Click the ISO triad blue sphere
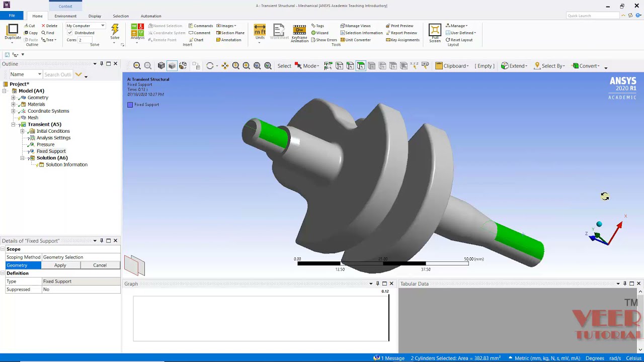Viewport: 644px width, 362px height. tap(599, 224)
